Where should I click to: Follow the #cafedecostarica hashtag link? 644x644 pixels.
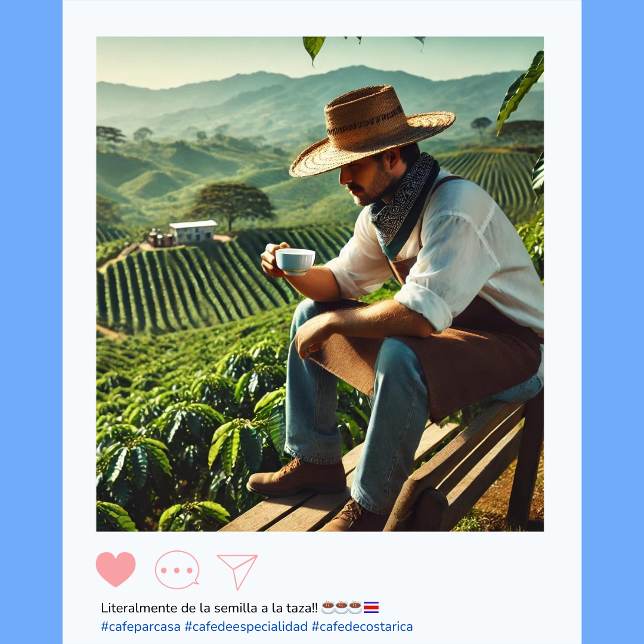coord(362,626)
